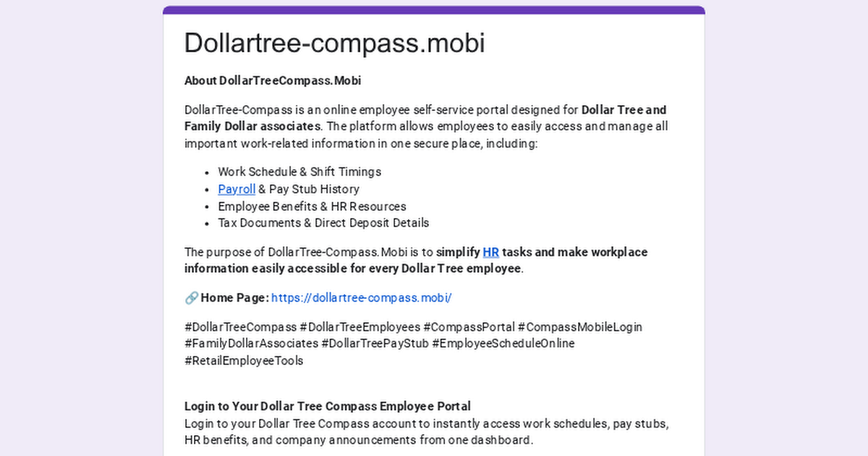This screenshot has width=868, height=456.
Task: Select the Work Schedule & Shift Timings bullet
Action: (x=299, y=172)
